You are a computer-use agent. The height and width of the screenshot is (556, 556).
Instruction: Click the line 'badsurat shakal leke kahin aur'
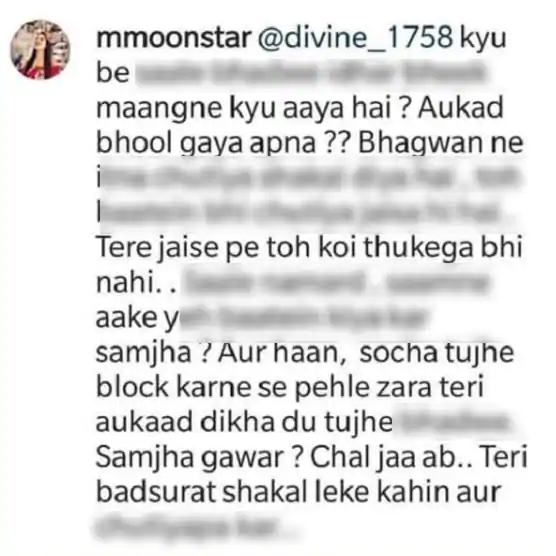pos(299,492)
